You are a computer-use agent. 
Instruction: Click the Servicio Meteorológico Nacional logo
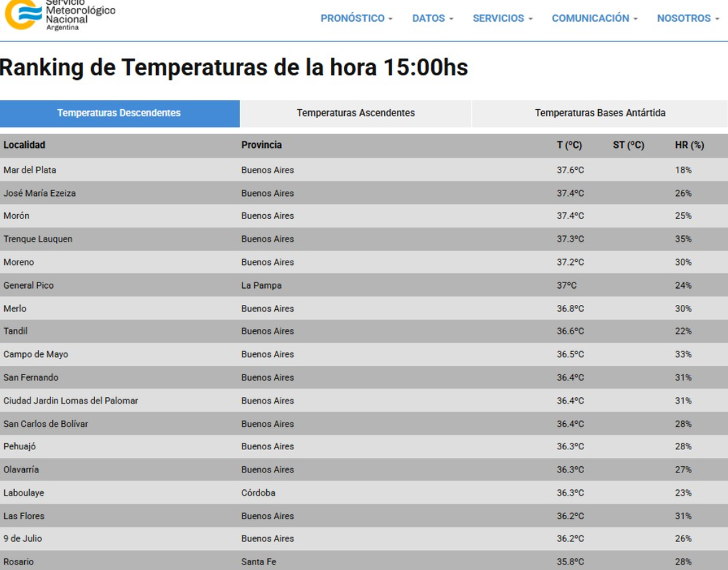[x=59, y=15]
